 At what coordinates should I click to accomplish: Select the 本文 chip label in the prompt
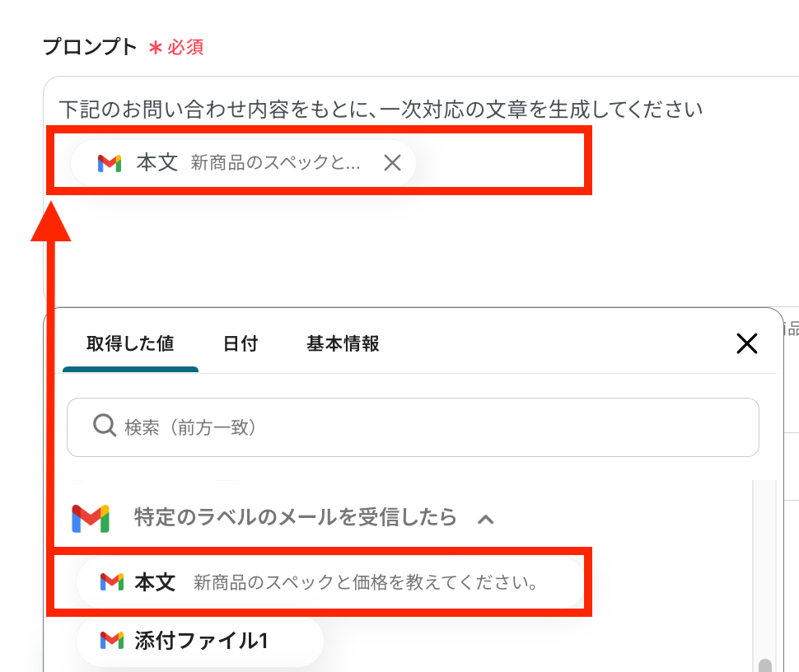click(157, 162)
